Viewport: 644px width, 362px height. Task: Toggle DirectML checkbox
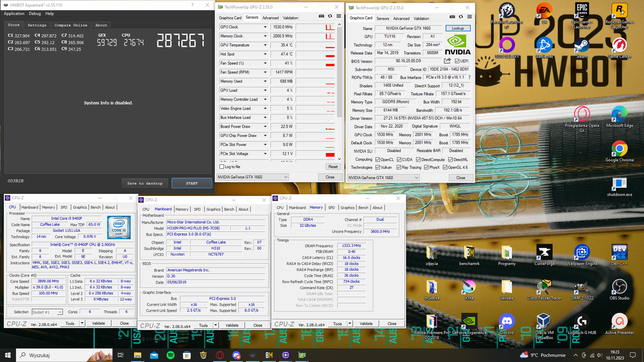click(450, 160)
